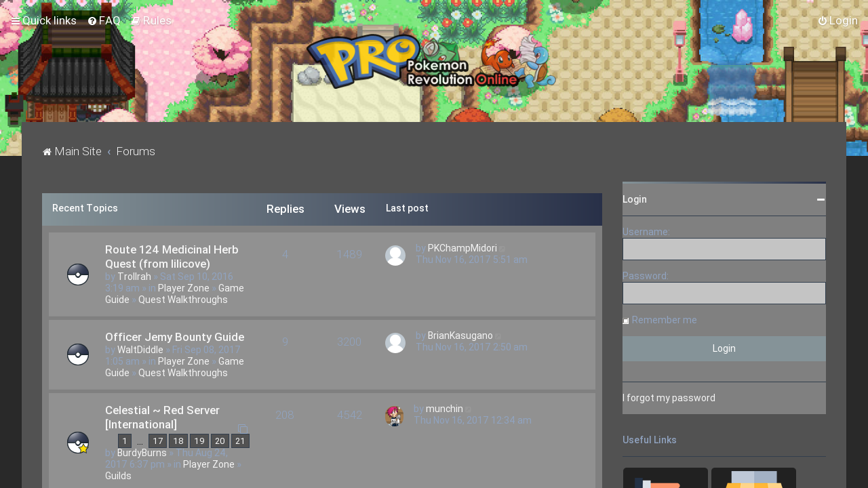Image resolution: width=868 pixels, height=488 pixels.
Task: Click the Quick links hamburger icon
Action: [16, 21]
